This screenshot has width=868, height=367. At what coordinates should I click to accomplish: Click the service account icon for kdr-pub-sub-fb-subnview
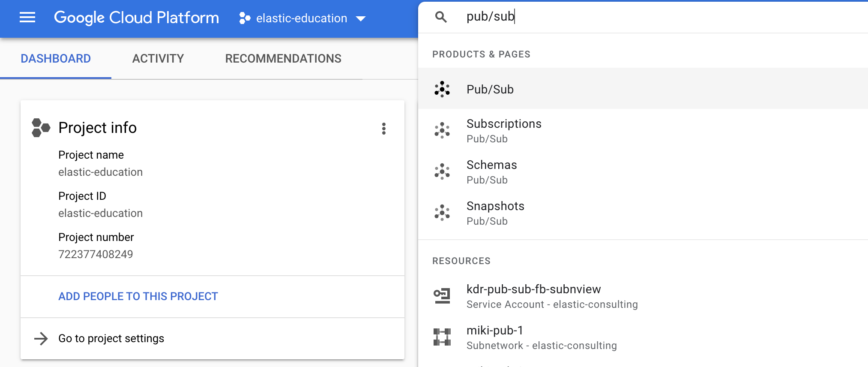[x=442, y=296]
